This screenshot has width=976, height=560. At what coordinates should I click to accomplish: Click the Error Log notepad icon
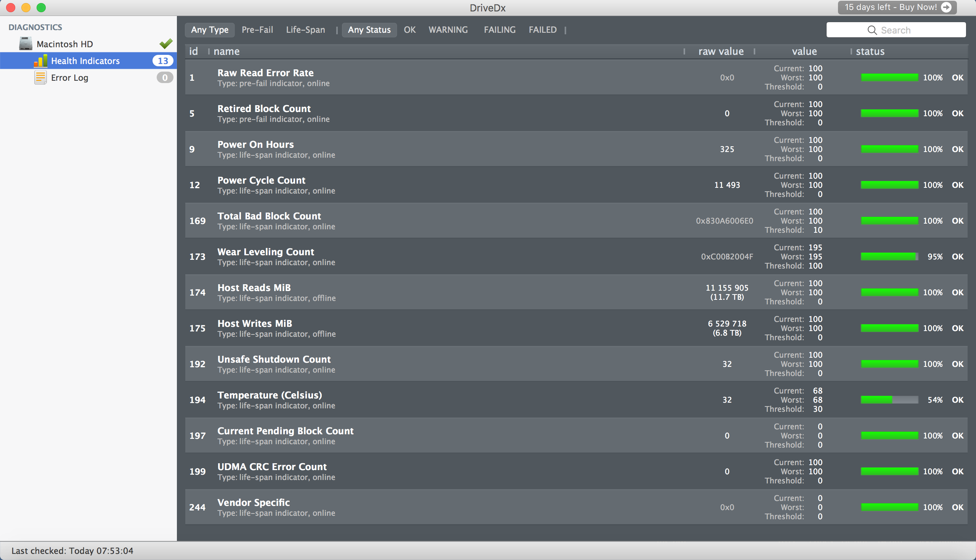[40, 78]
